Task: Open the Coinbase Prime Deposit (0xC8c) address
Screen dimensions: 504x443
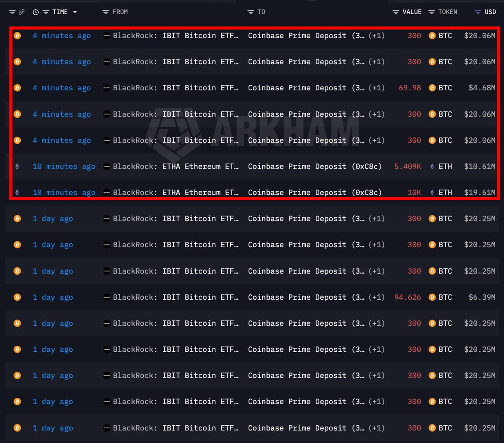Action: click(315, 166)
